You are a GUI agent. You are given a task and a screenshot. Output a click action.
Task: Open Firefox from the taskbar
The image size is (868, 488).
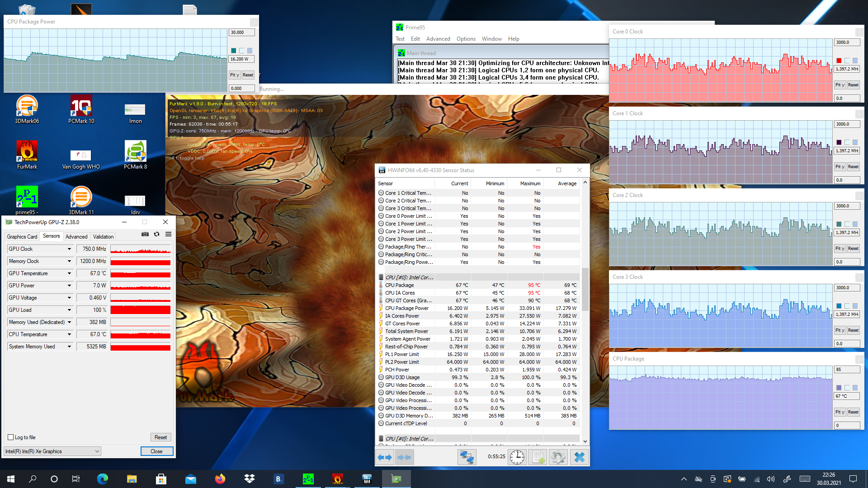click(220, 479)
